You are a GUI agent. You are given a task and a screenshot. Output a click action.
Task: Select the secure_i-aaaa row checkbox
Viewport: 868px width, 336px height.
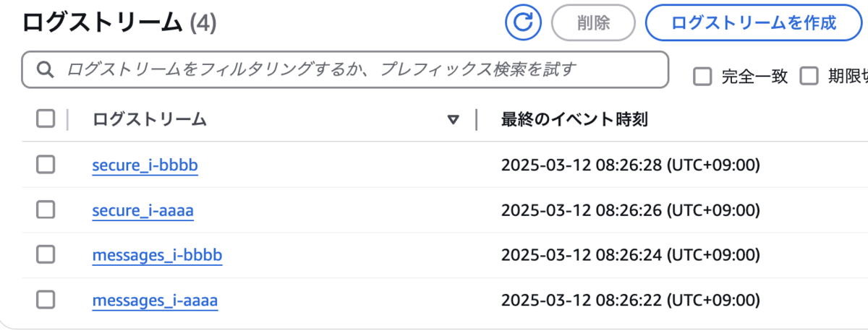46,210
